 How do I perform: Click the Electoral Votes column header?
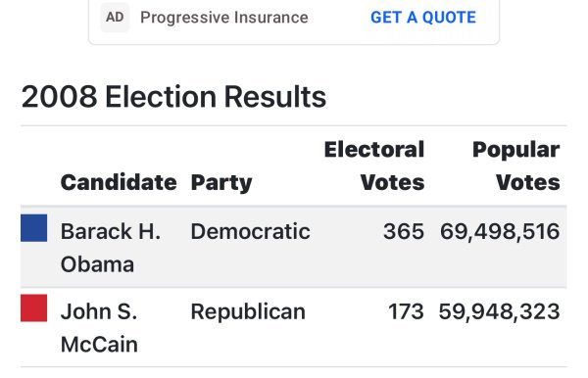[x=374, y=165]
